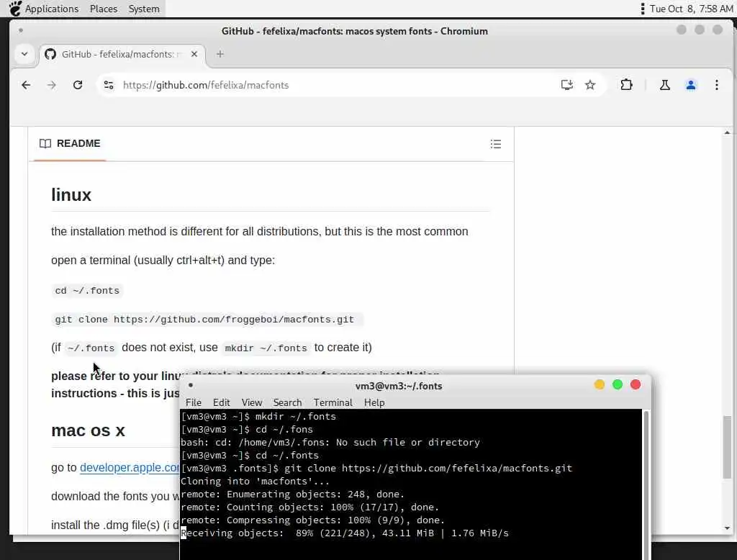Maximize terminal with green button
The width and height of the screenshot is (737, 560).
coord(618,384)
